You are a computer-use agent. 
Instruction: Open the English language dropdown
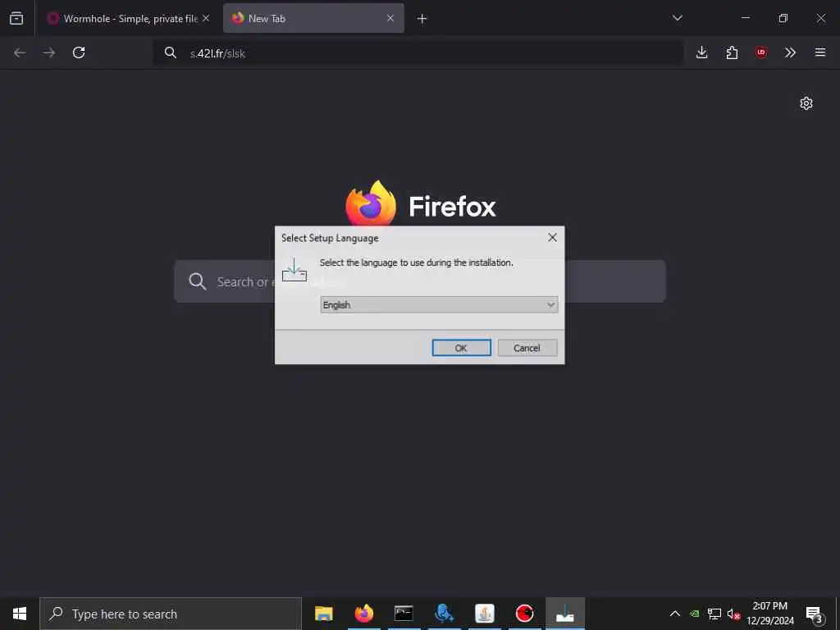(439, 305)
